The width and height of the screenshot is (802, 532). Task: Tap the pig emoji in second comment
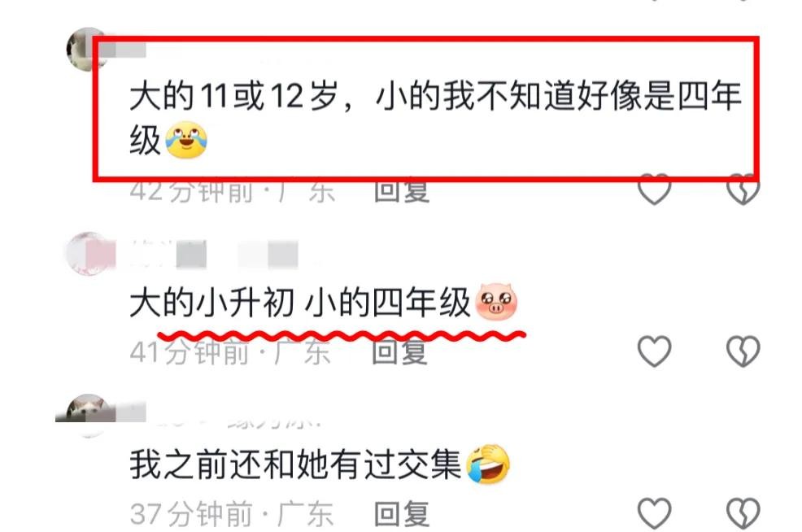(496, 302)
